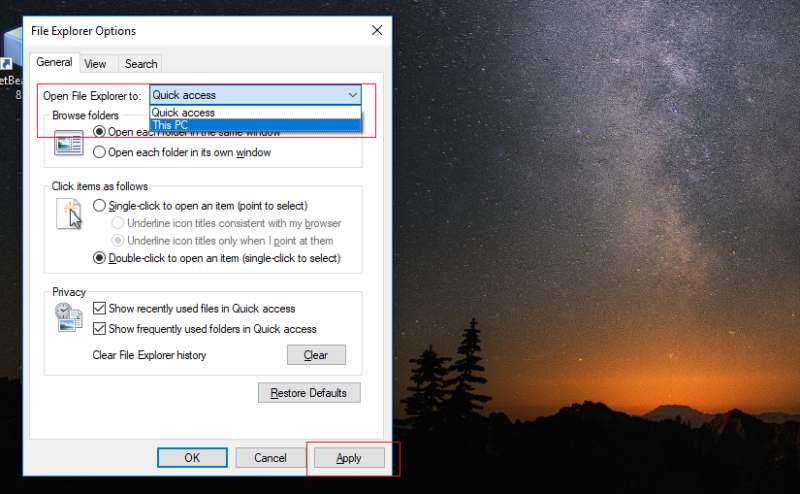
Task: Clear File Explorer history with Clear button
Action: tap(316, 355)
